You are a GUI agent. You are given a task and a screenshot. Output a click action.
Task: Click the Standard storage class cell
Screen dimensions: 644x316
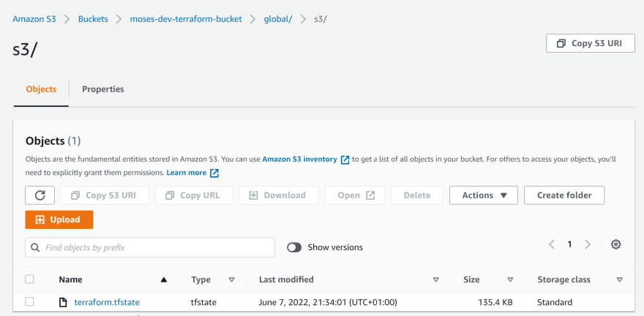[555, 302]
